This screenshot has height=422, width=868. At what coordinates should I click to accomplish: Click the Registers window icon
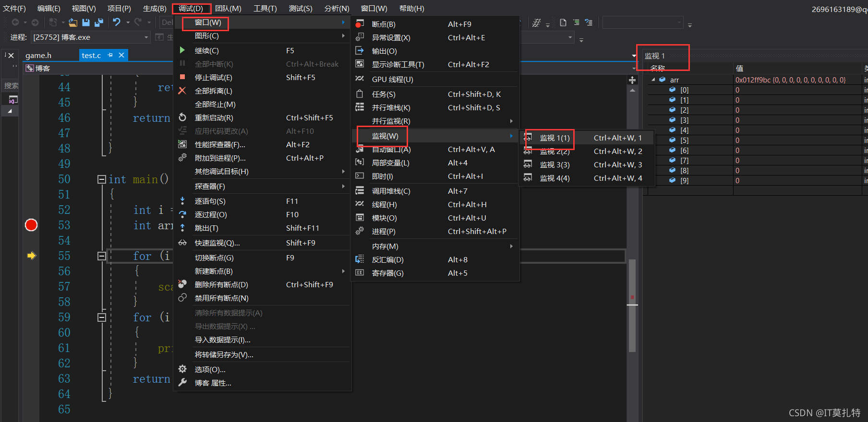tap(360, 272)
